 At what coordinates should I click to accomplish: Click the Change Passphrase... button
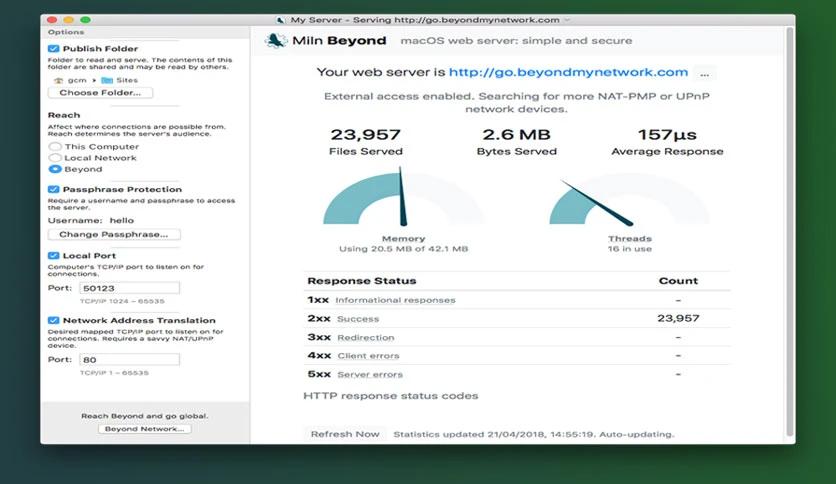coord(114,235)
